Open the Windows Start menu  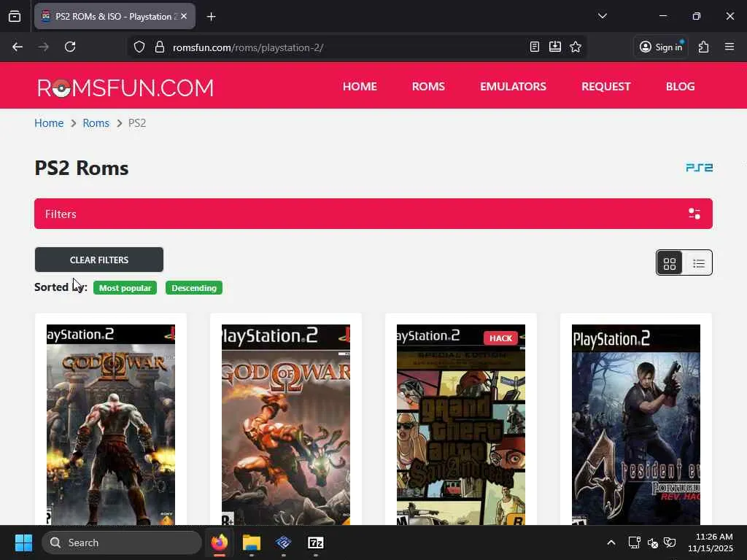23,542
